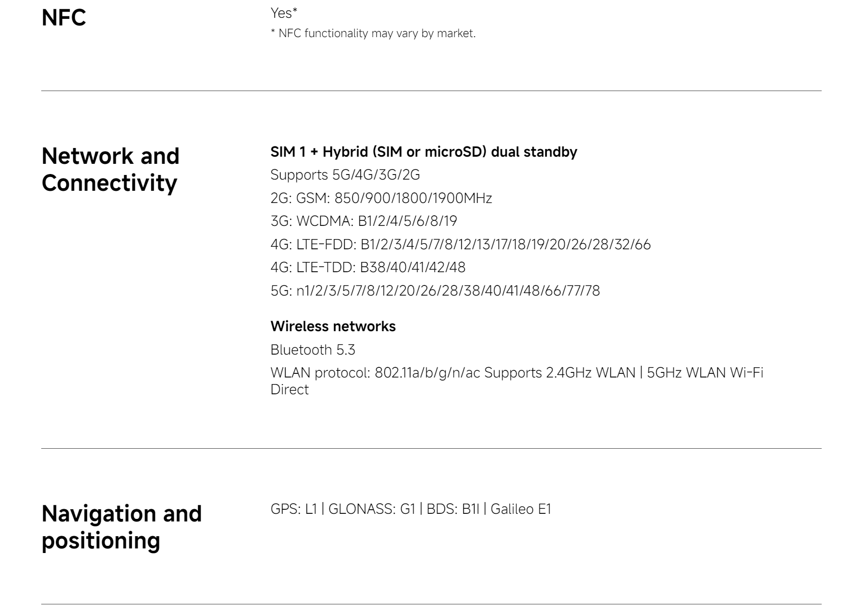
Task: Click the "BDS: B1I" text
Action: pyautogui.click(x=453, y=509)
